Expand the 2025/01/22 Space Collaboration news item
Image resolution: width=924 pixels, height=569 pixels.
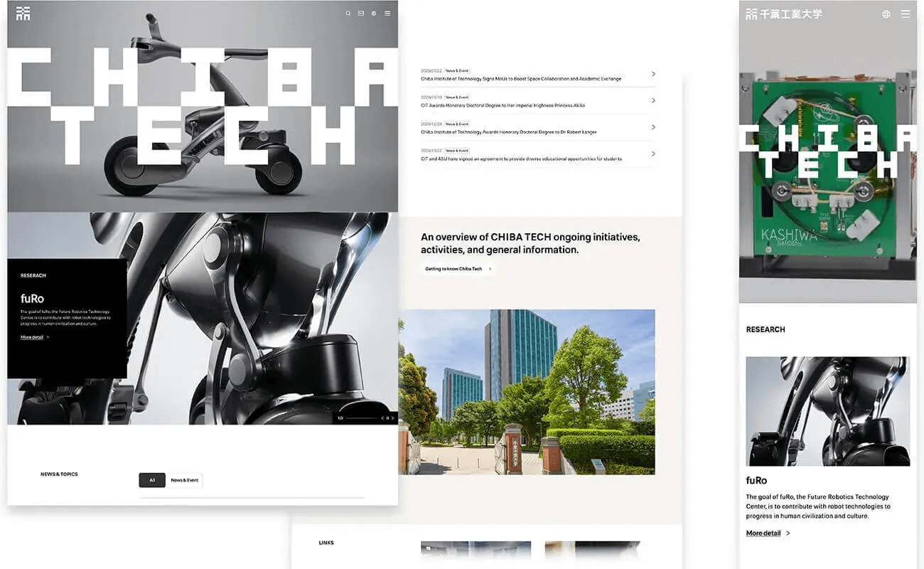pos(652,74)
